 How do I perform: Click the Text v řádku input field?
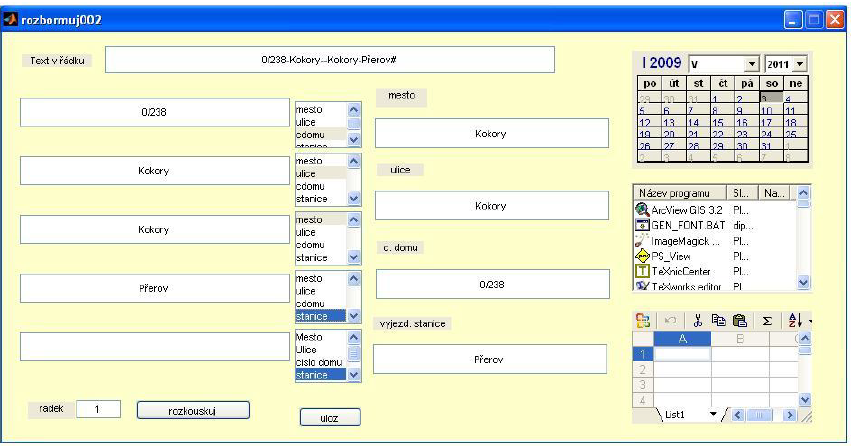(329, 60)
